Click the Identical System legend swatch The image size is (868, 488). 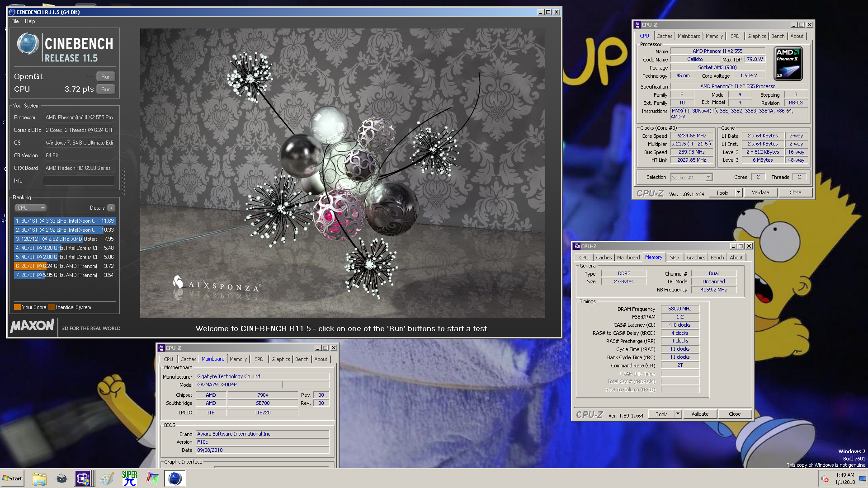(x=51, y=307)
